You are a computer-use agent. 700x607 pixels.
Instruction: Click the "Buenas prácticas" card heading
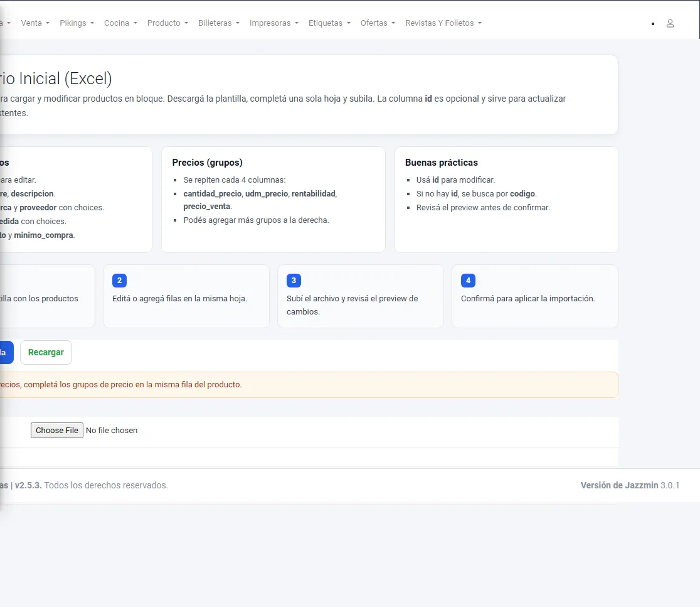click(442, 163)
